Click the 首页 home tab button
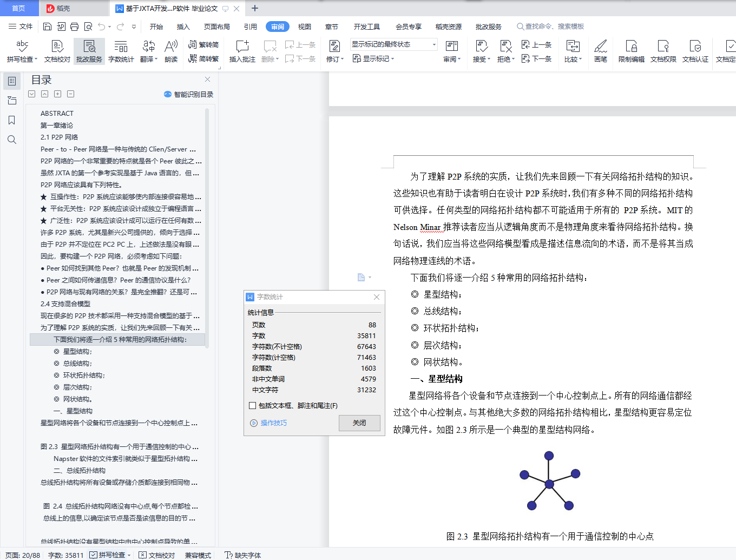Screen dimensions: 736x560 [19, 8]
